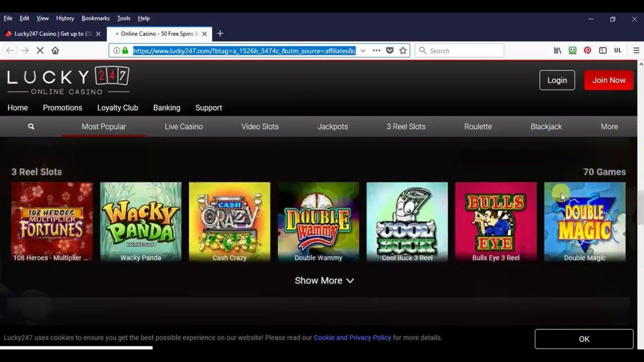Open site information icon in address bar

[116, 50]
